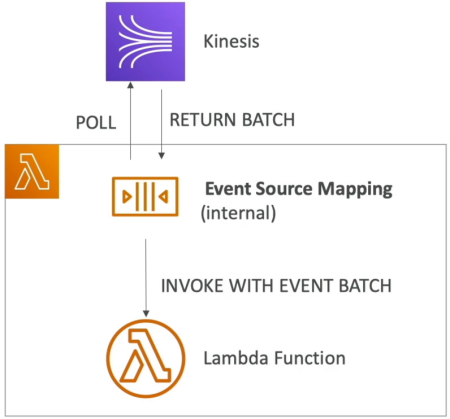
Task: Select the orange AWS Lambda service badge
Action: point(32,171)
